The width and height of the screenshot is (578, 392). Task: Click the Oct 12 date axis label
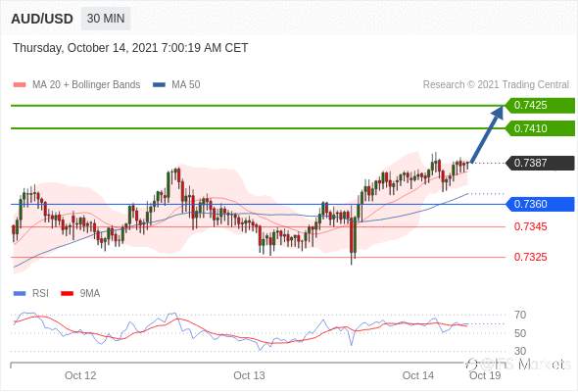click(80, 375)
